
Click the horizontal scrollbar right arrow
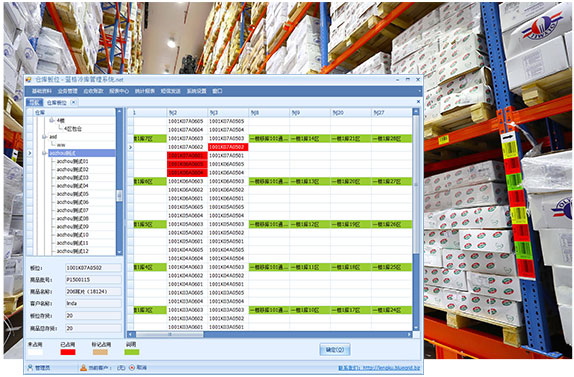[409, 334]
